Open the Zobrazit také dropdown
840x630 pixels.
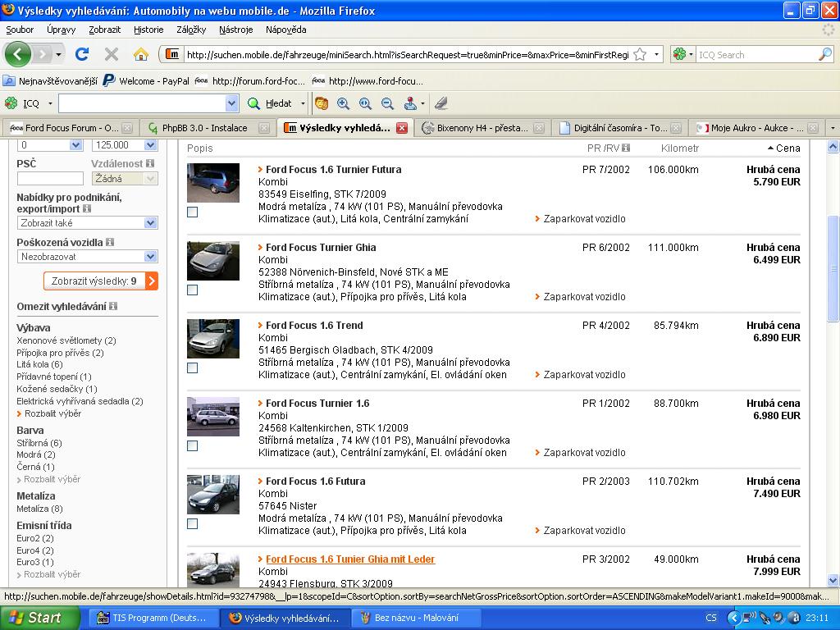[x=87, y=223]
